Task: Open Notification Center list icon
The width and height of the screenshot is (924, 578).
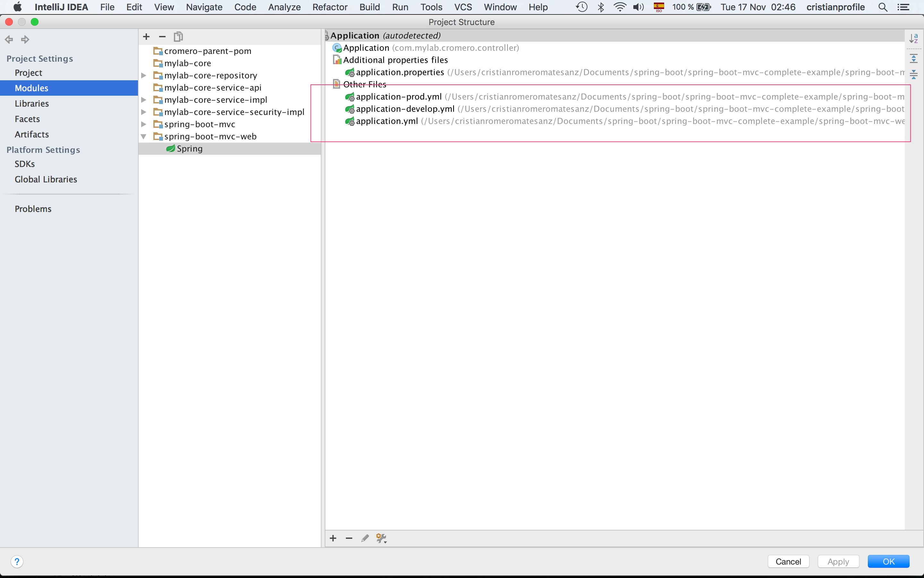Action: pos(903,7)
